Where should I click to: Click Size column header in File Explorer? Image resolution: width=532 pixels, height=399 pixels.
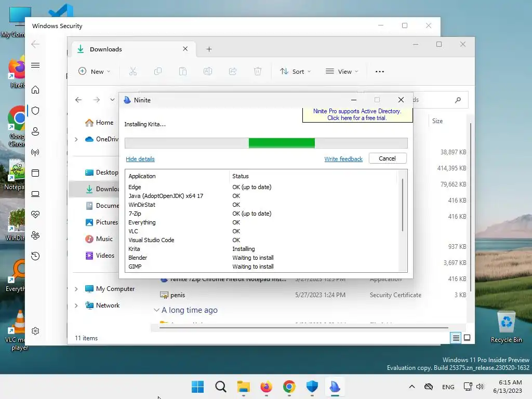click(437, 121)
